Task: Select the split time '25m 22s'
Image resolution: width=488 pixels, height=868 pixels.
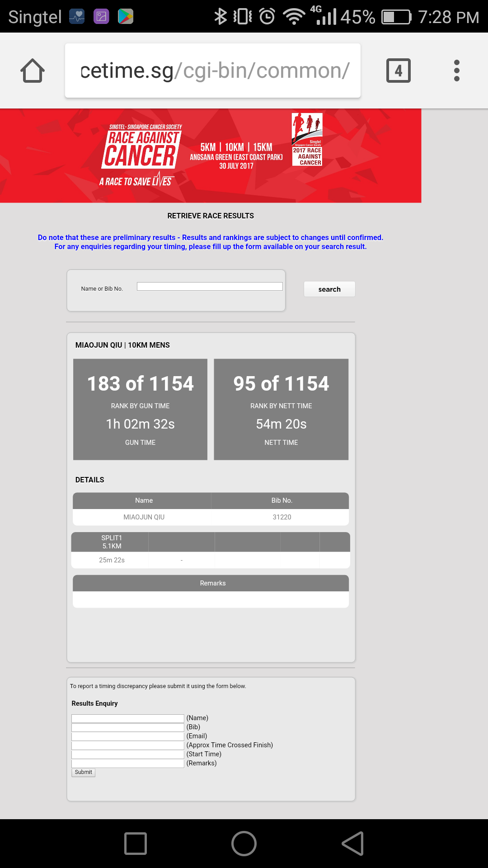Action: click(112, 560)
